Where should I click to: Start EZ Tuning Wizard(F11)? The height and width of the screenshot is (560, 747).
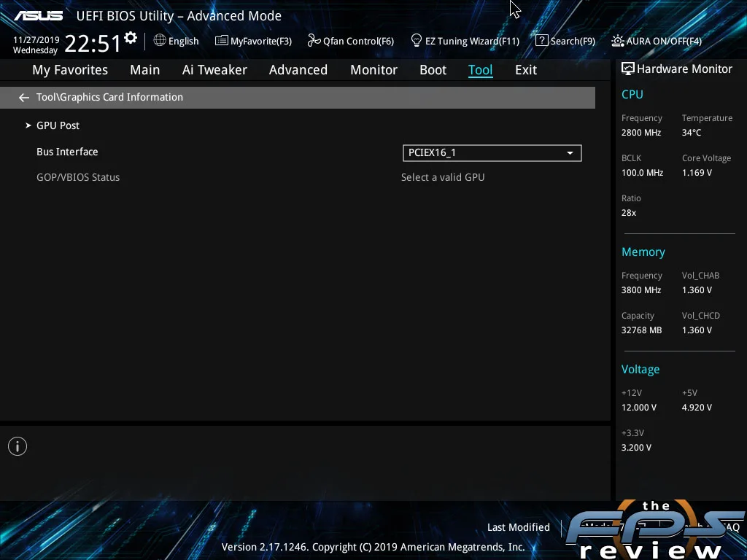point(472,42)
